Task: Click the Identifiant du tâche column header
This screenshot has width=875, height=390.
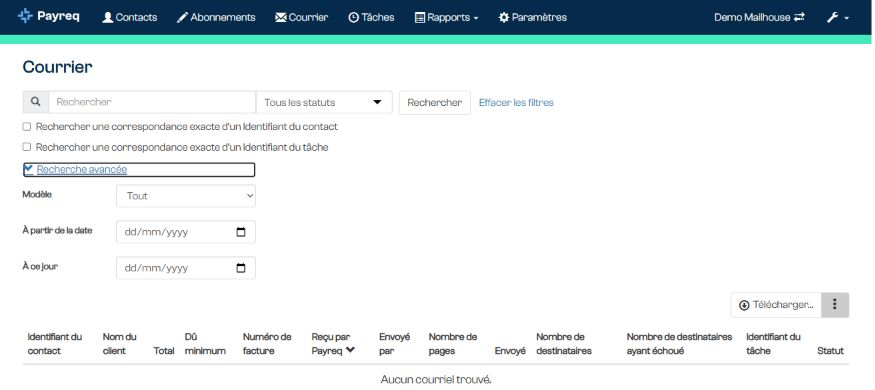Action: (x=773, y=344)
